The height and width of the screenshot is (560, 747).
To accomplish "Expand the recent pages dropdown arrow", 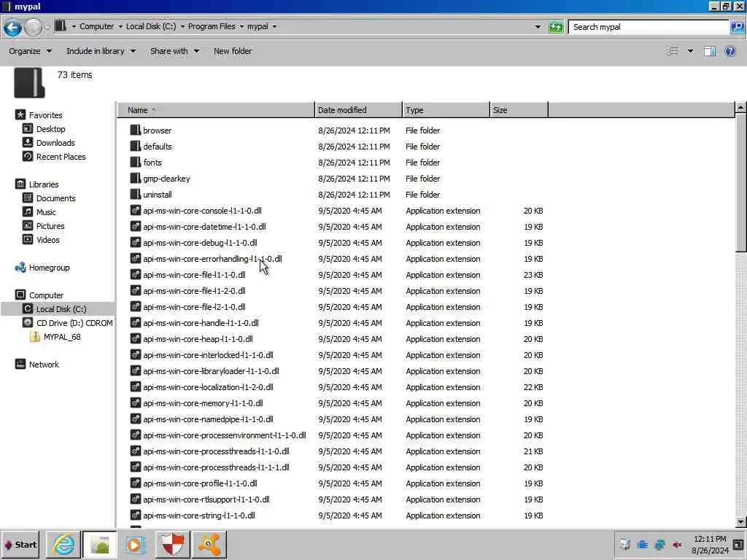I will click(x=47, y=27).
